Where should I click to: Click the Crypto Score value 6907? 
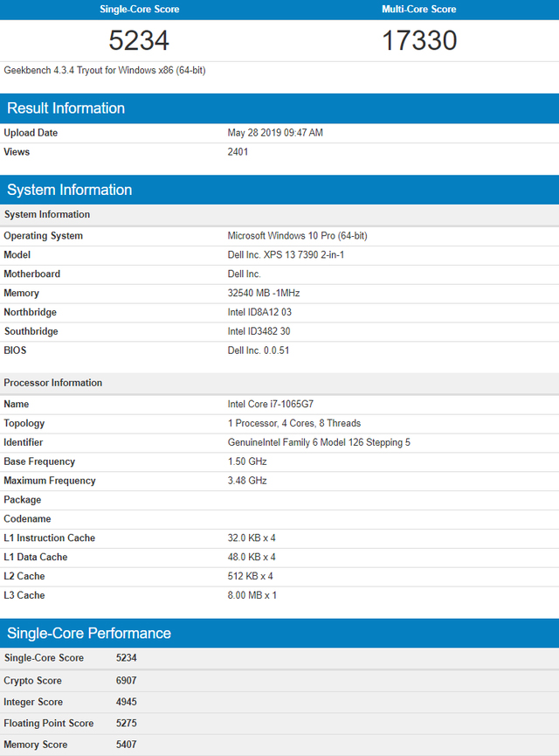pyautogui.click(x=127, y=681)
